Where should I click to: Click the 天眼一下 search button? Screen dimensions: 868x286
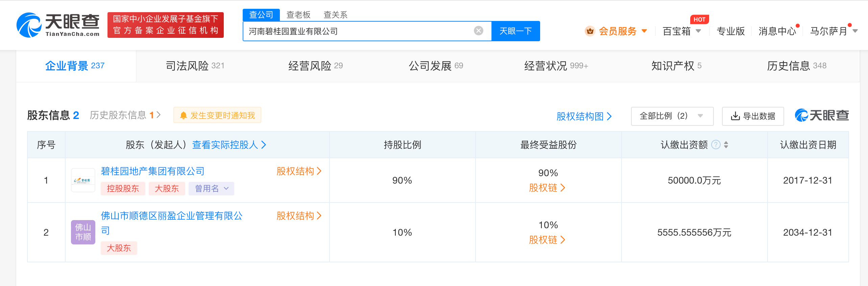[x=515, y=31]
